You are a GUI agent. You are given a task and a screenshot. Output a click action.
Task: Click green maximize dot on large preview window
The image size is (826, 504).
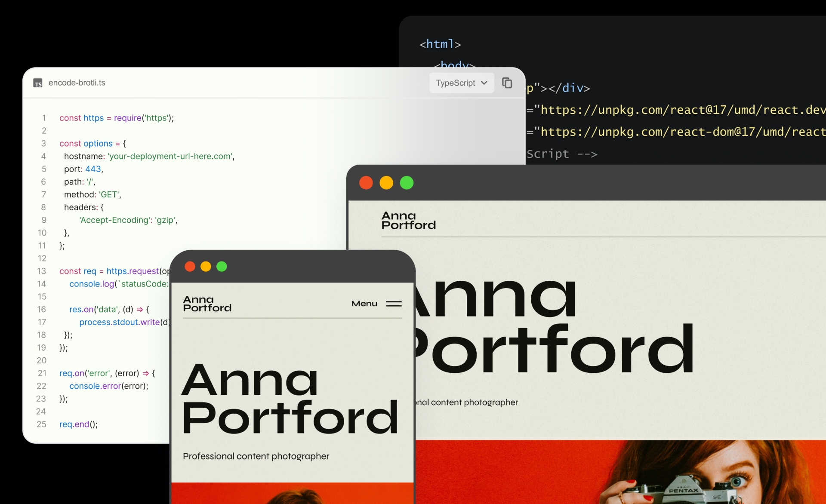coord(407,183)
